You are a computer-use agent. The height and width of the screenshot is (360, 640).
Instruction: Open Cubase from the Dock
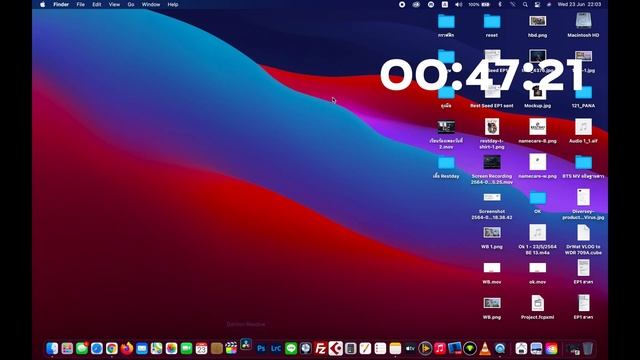coord(336,348)
